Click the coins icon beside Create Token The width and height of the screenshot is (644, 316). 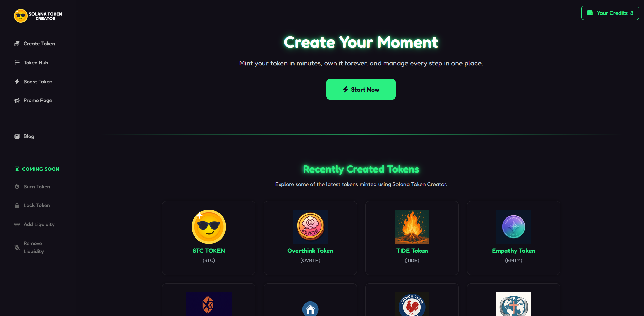[x=17, y=44]
